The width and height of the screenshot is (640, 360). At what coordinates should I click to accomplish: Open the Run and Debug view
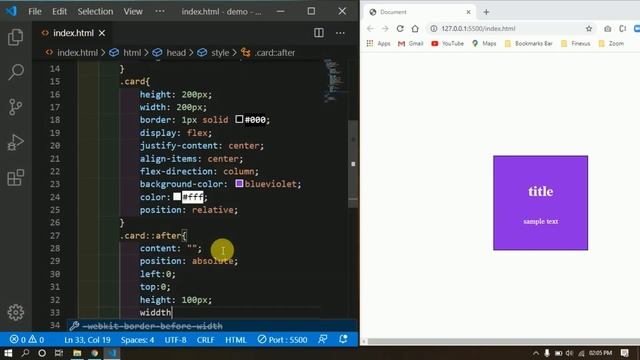16,142
